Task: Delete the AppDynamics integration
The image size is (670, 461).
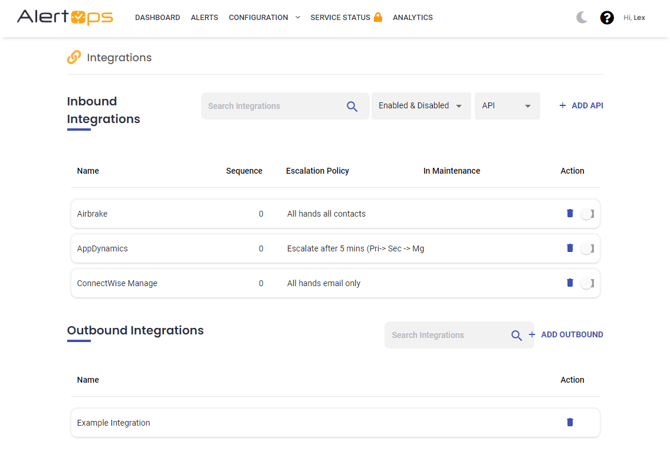Action: [570, 248]
